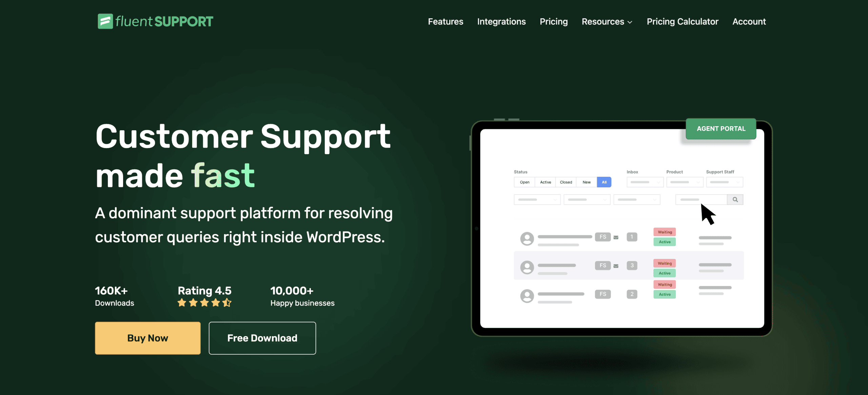
Task: Click the count badge showing 3
Action: [x=632, y=265]
